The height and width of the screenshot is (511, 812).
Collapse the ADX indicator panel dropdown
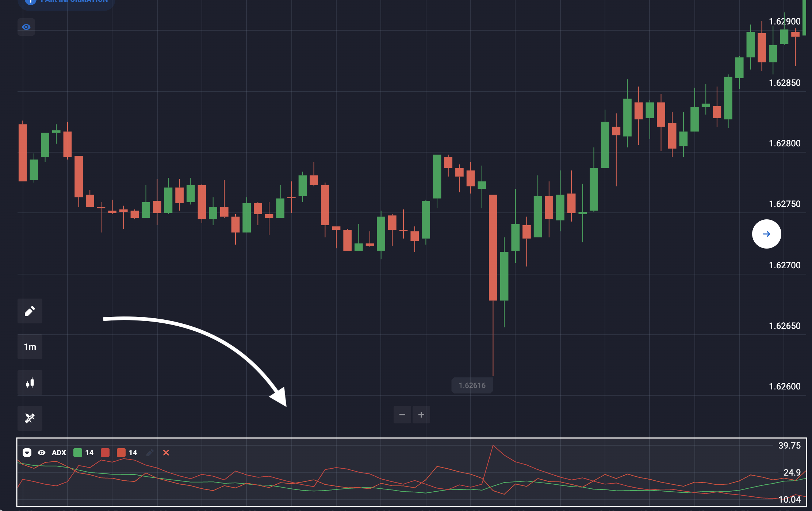tap(27, 453)
